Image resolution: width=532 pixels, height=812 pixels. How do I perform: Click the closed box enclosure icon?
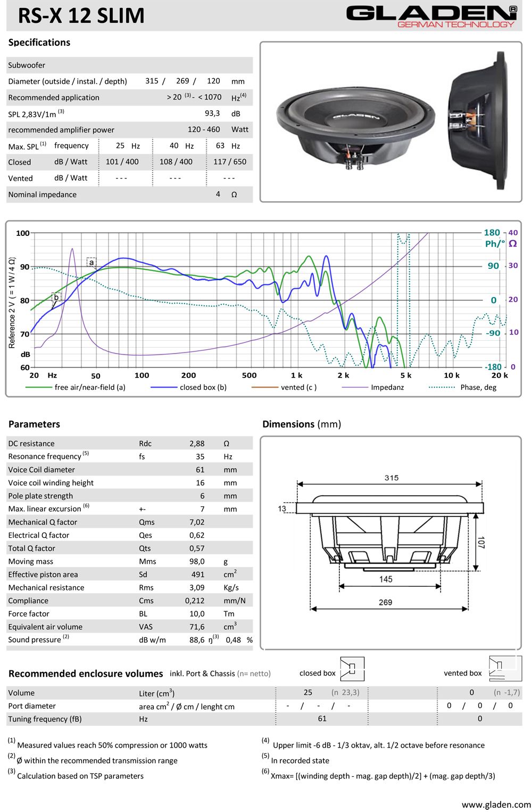(x=352, y=669)
